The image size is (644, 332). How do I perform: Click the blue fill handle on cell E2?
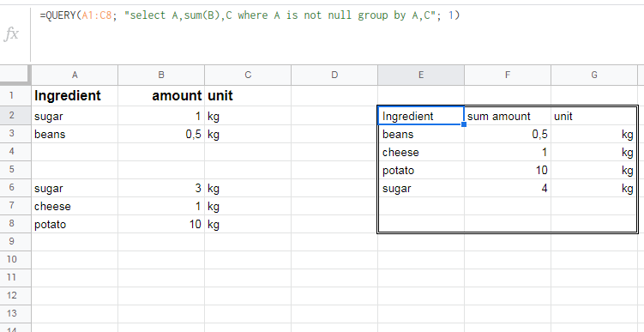point(464,124)
